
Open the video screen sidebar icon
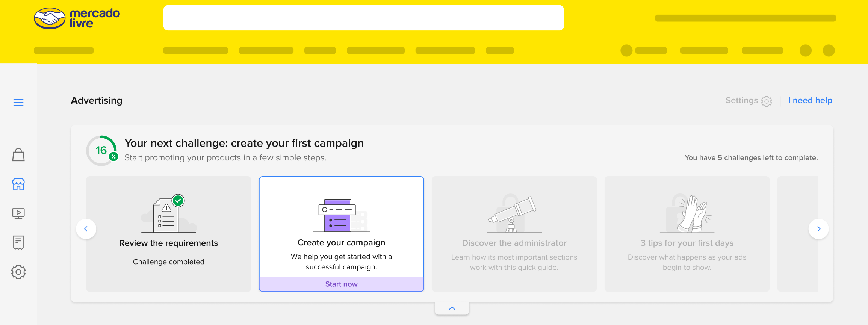click(x=18, y=213)
